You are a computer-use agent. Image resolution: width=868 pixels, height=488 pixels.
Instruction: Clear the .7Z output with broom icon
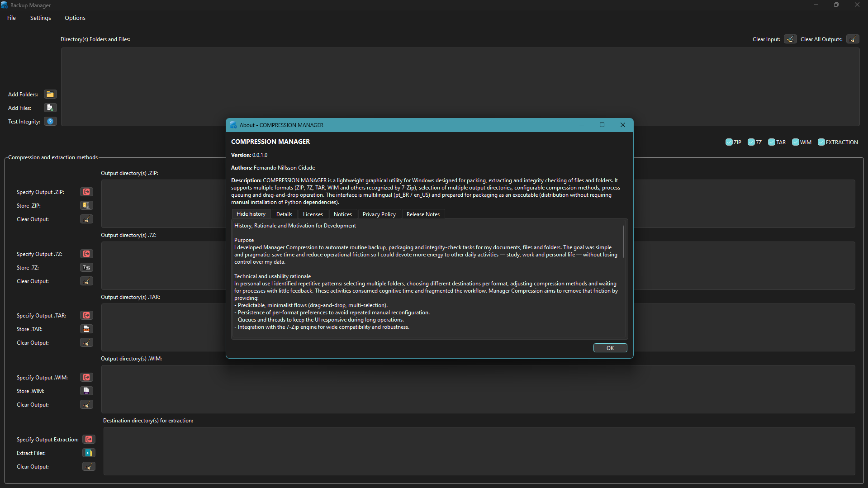coord(86,281)
